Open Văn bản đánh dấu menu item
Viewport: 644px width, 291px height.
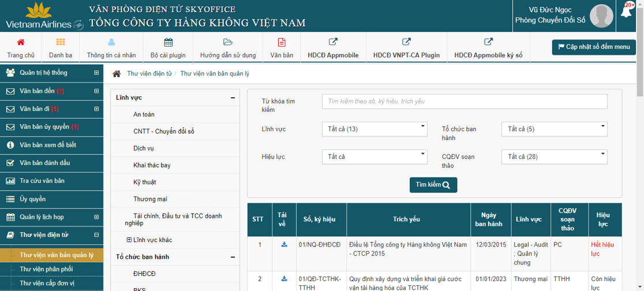pyautogui.click(x=44, y=162)
